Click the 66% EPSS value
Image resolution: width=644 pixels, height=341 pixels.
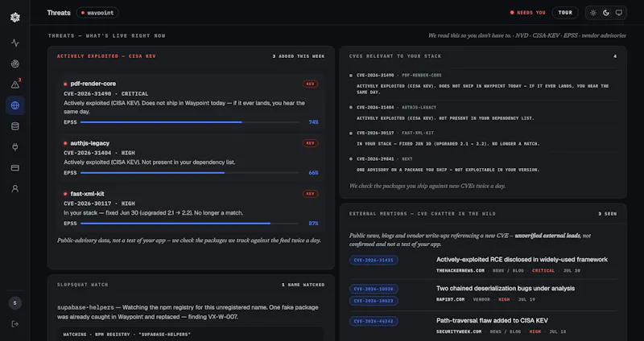click(313, 173)
